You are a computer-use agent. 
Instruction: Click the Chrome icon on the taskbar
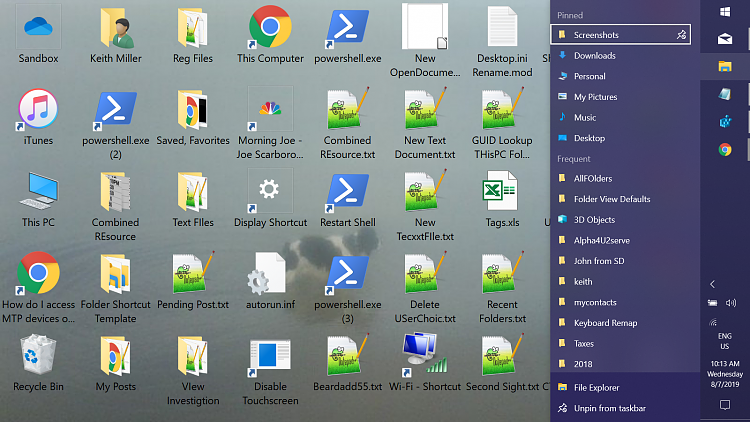[x=725, y=150]
